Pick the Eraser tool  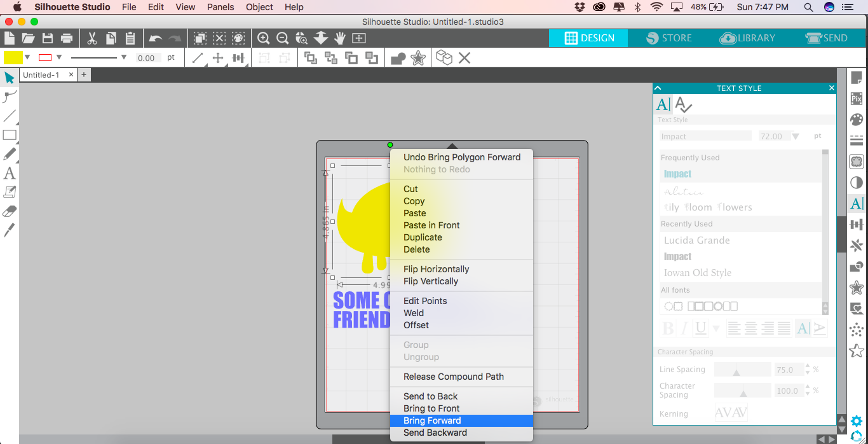point(10,212)
